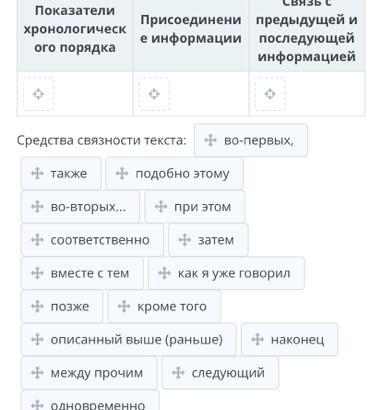Click drop target under 'Связь с предыдущей' column
The image size is (382, 410).
pyautogui.click(x=270, y=94)
